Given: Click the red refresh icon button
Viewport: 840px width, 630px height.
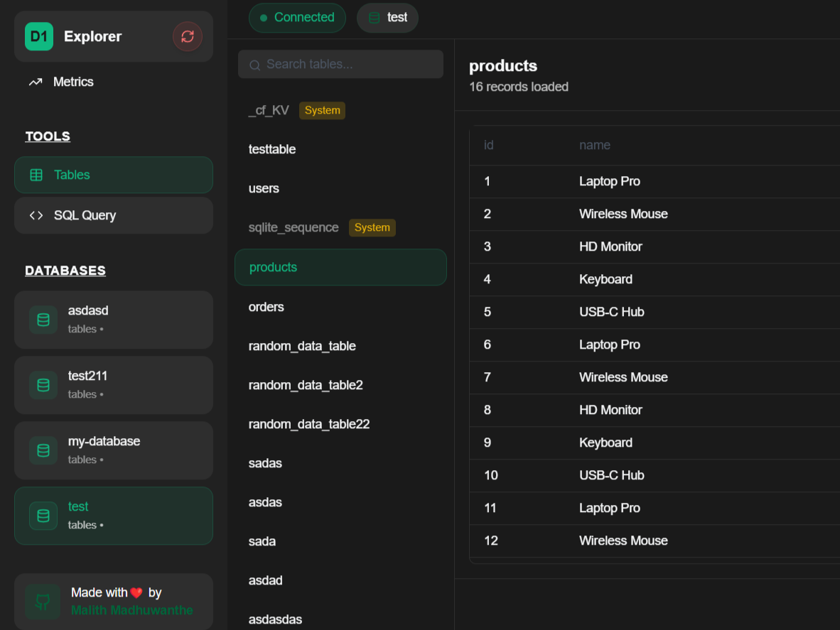Looking at the screenshot, I should (188, 36).
